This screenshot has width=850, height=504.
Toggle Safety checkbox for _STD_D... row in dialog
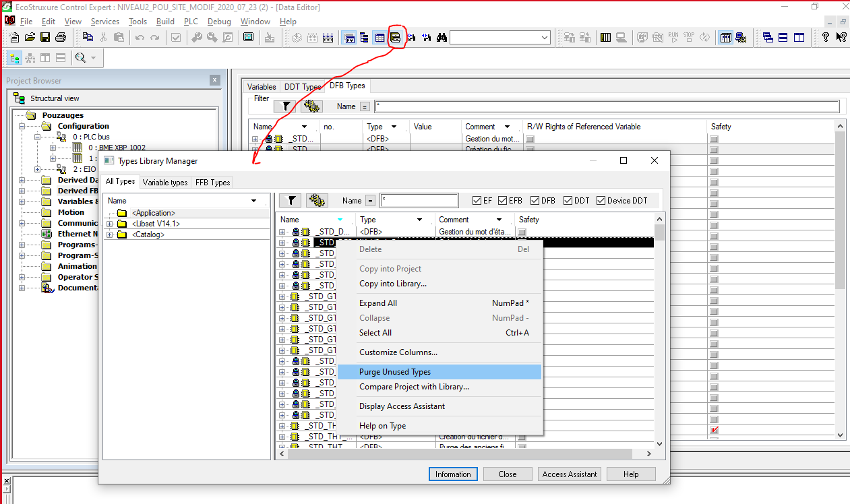point(522,232)
